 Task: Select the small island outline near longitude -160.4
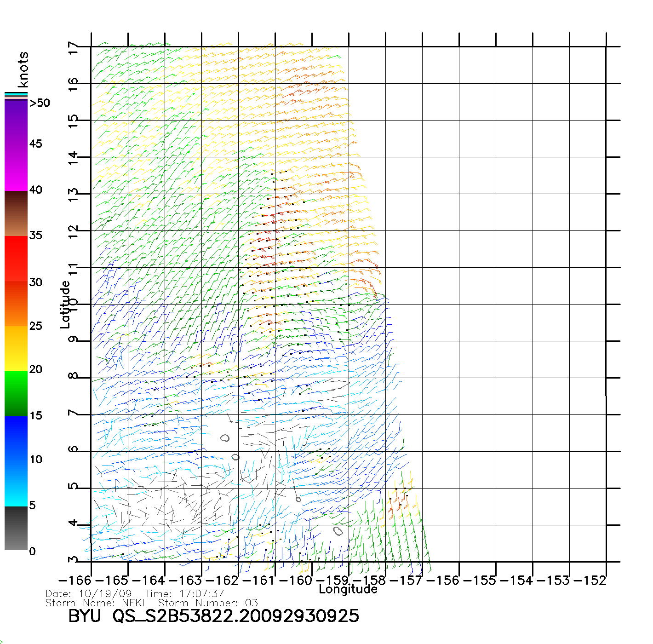point(298,500)
